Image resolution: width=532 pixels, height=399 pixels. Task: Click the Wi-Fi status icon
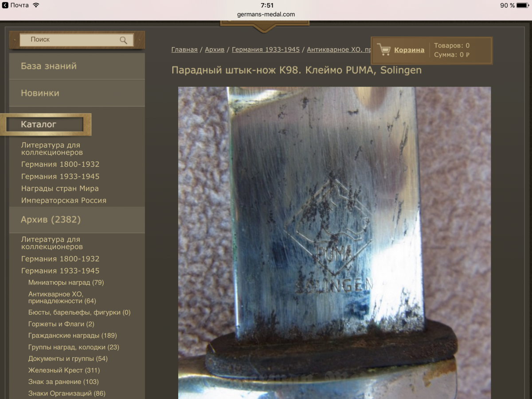tap(36, 5)
